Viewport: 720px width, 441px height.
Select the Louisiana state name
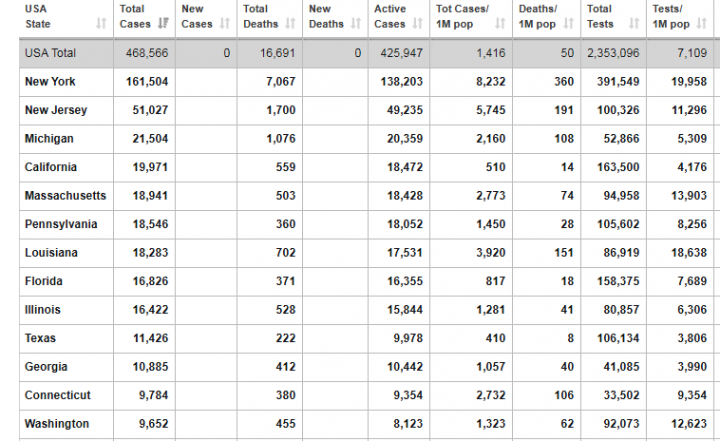coord(51,253)
